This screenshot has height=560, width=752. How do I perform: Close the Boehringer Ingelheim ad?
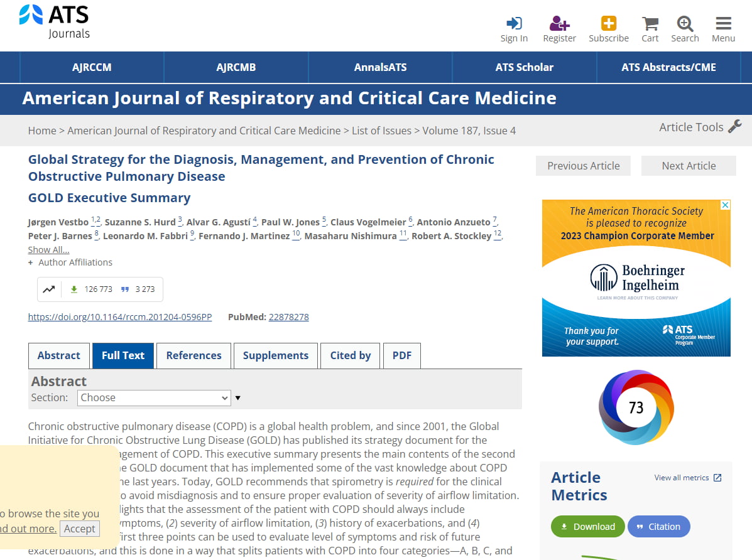725,205
